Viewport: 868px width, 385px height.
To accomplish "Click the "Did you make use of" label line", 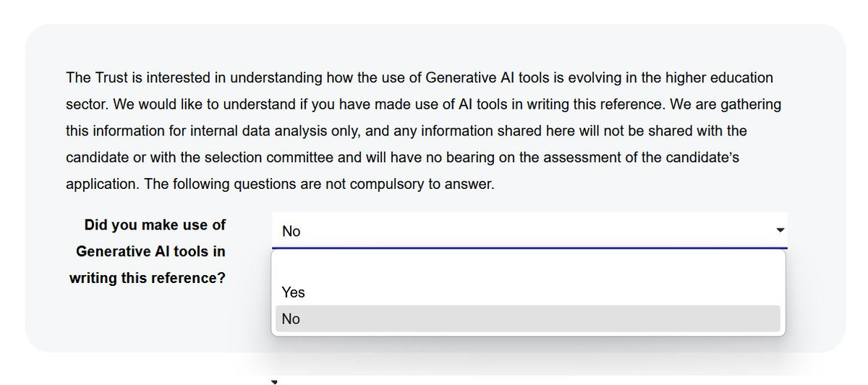I will tap(155, 225).
